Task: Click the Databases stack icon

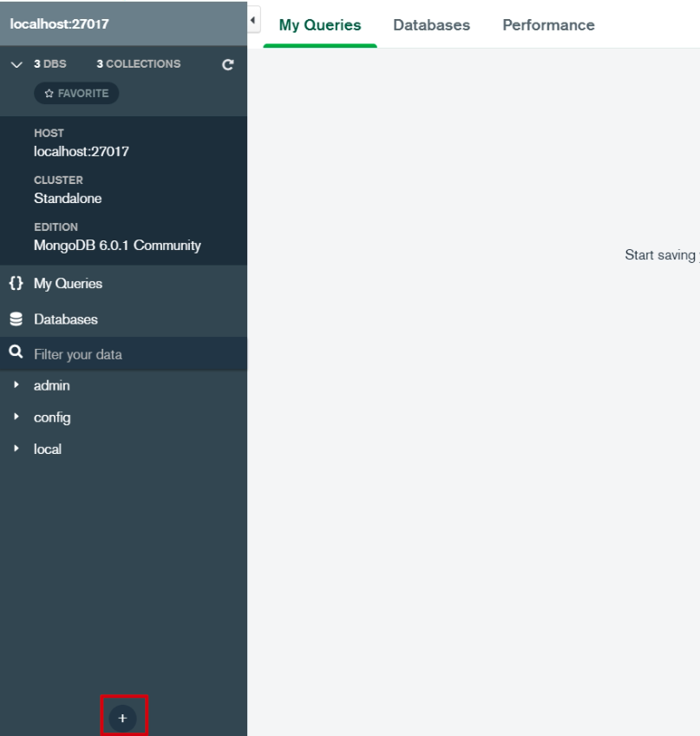Action: (x=16, y=319)
